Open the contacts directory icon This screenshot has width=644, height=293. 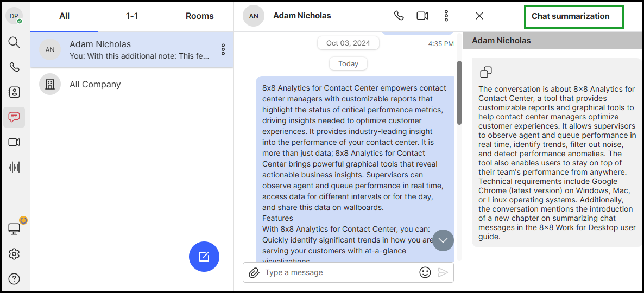click(x=14, y=92)
